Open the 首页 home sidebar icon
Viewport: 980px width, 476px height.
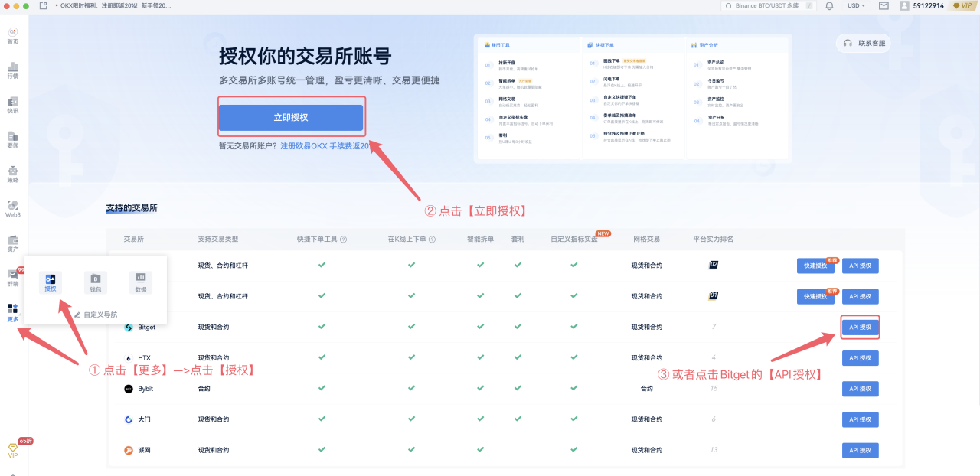(13, 35)
